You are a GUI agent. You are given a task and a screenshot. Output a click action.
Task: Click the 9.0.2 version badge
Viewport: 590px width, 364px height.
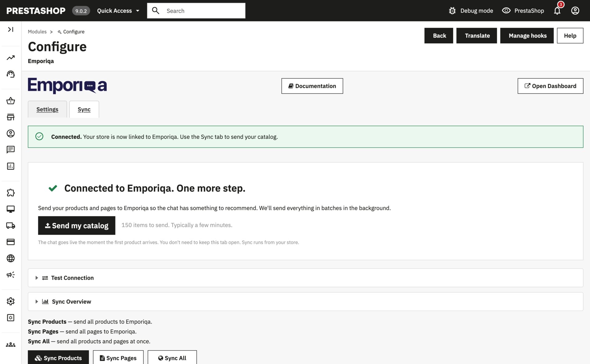(81, 11)
